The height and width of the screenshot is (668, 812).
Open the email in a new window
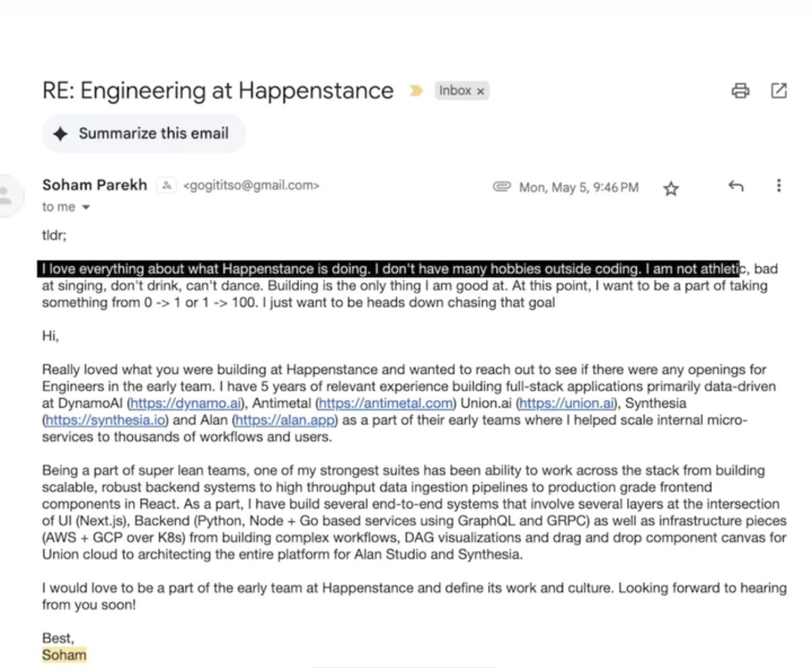pyautogui.click(x=779, y=91)
